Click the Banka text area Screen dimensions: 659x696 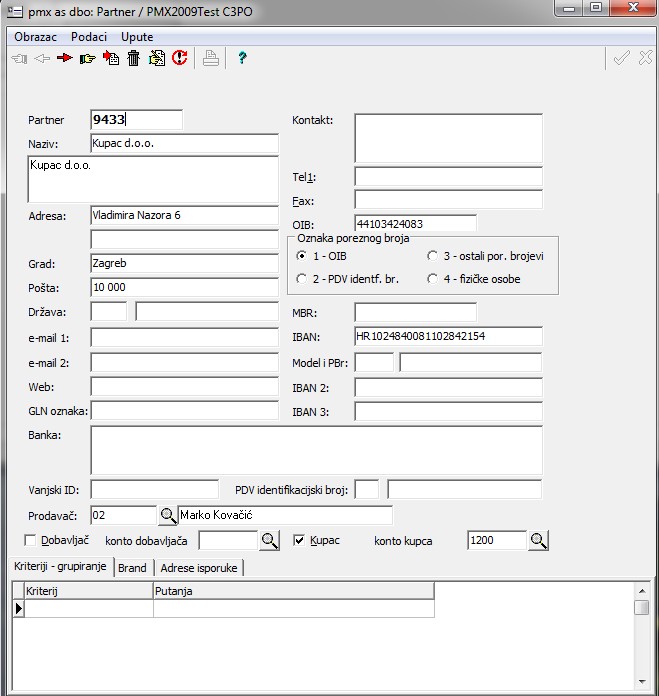[316, 450]
